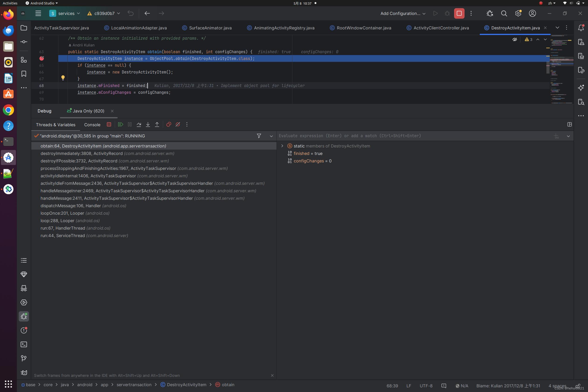Open the AI assistant sparkle icon
Viewport: 588px width, 392px height.
coord(581,88)
